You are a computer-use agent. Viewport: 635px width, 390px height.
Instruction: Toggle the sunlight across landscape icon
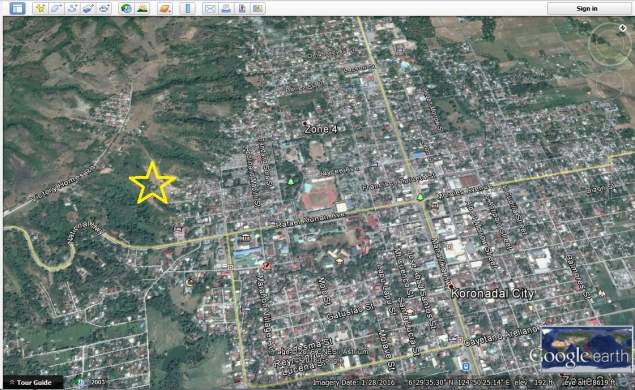(143, 8)
